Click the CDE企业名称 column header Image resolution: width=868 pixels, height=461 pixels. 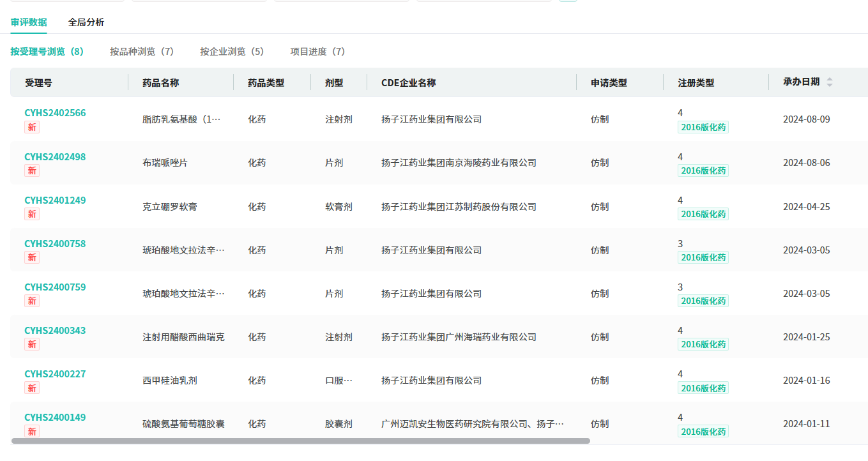pos(408,82)
